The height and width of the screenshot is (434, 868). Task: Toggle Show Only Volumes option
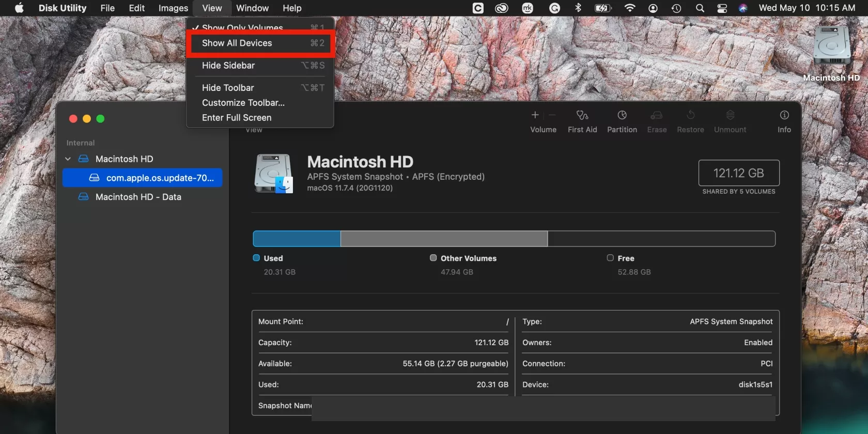click(x=242, y=27)
